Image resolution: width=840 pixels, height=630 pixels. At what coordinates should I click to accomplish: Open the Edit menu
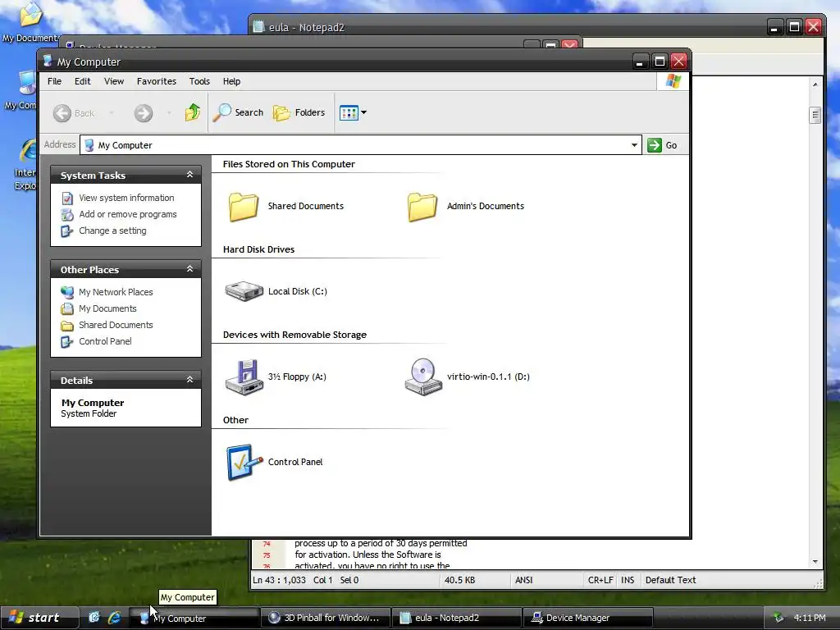point(83,81)
